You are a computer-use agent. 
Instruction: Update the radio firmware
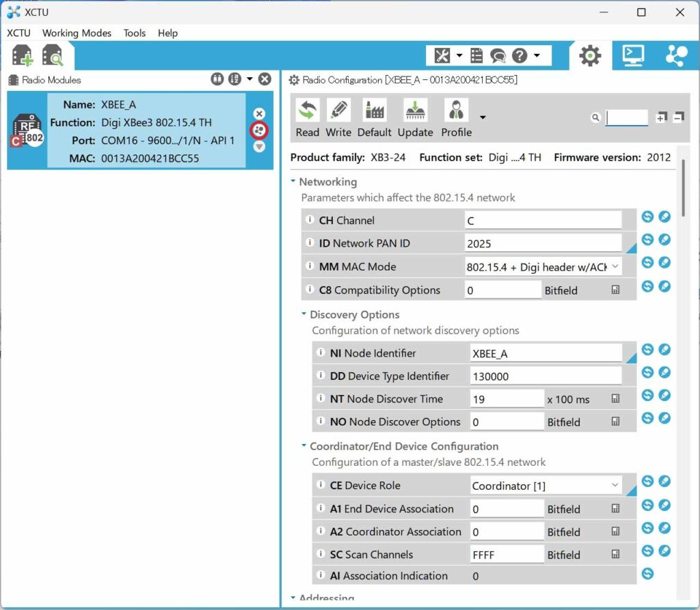click(x=415, y=118)
